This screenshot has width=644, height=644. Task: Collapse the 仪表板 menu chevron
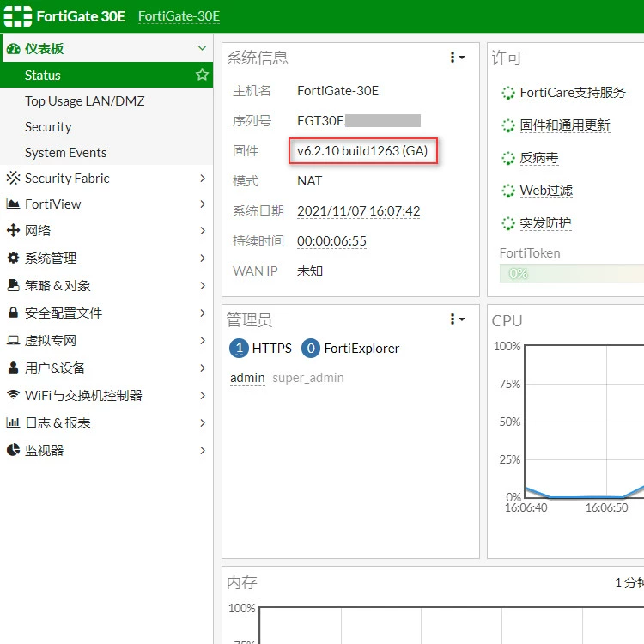click(x=202, y=48)
